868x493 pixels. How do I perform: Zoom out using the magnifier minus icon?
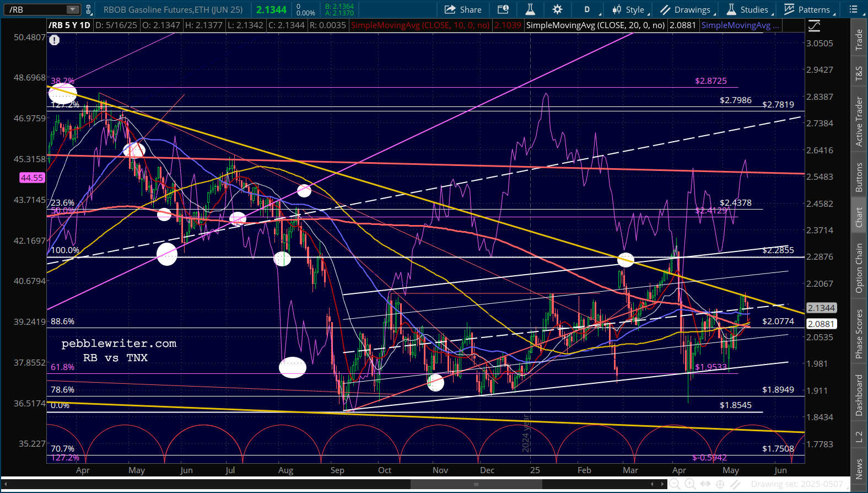pos(675,484)
